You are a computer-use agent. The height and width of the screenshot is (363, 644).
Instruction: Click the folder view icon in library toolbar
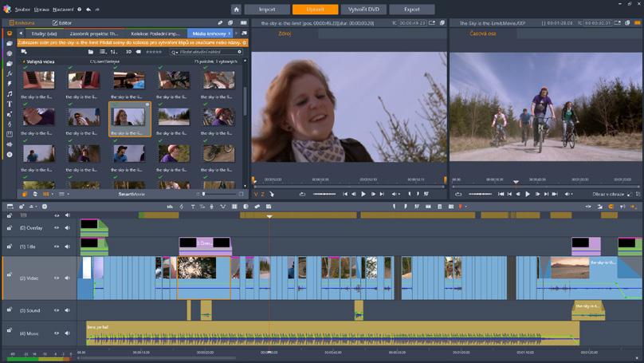coord(90,52)
